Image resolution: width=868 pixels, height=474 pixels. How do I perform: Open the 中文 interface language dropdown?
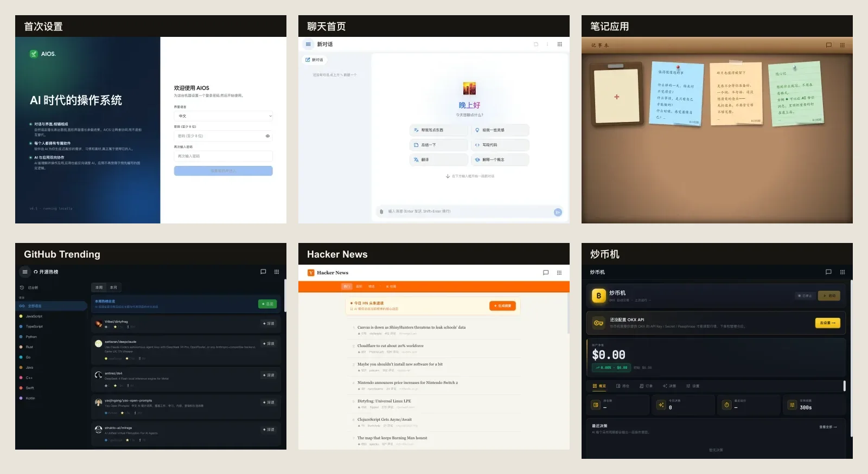pos(223,116)
